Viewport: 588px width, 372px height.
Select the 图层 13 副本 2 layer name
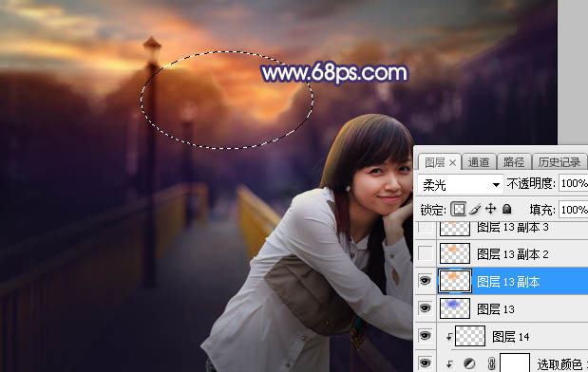513,254
